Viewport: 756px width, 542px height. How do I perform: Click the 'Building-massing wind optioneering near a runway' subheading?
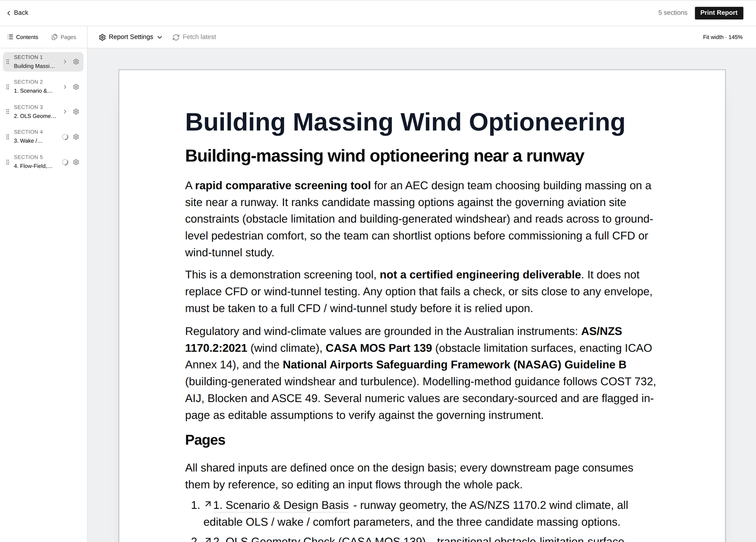[x=385, y=156]
